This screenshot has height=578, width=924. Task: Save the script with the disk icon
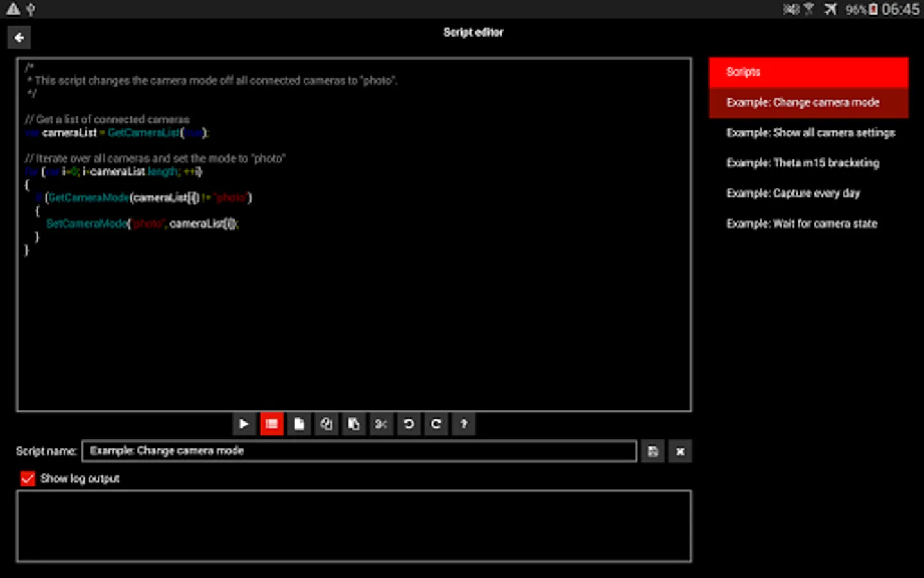(x=653, y=451)
